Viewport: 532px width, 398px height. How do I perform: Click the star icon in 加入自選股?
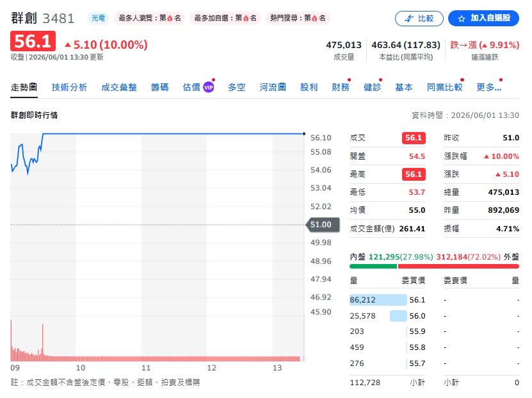(462, 19)
